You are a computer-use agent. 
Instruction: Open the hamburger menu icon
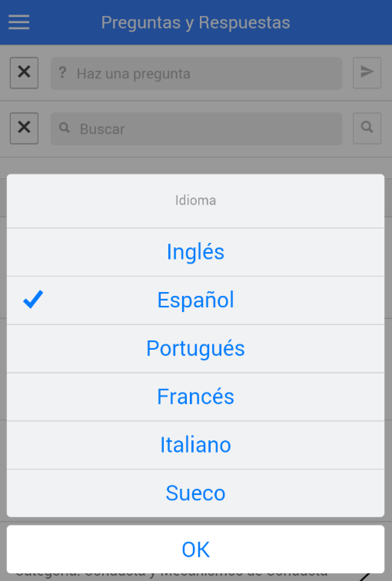[x=19, y=22]
